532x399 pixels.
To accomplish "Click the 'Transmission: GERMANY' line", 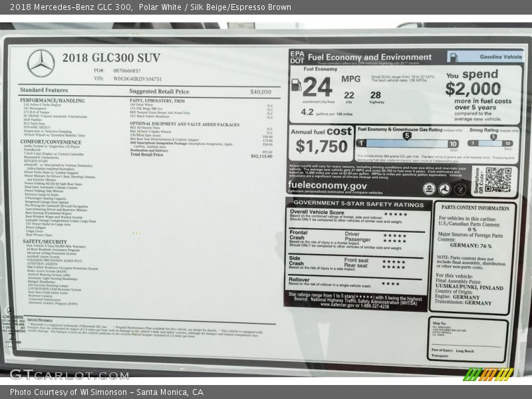I will (x=463, y=303).
